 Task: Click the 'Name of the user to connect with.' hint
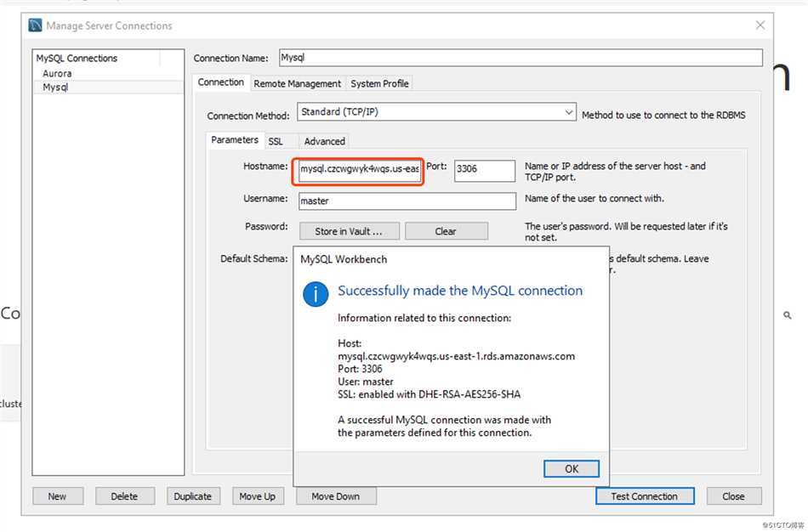(x=595, y=198)
